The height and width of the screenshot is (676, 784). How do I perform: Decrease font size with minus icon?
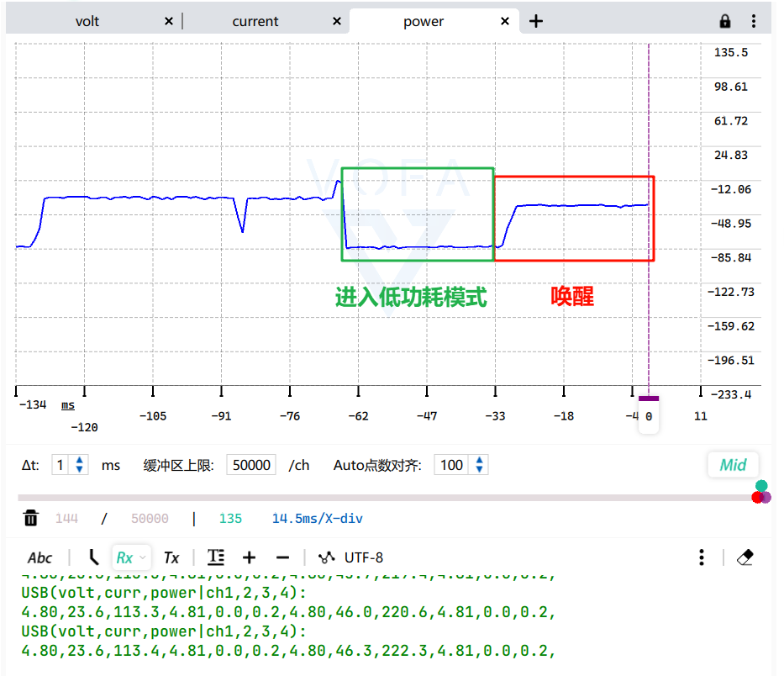pyautogui.click(x=282, y=557)
